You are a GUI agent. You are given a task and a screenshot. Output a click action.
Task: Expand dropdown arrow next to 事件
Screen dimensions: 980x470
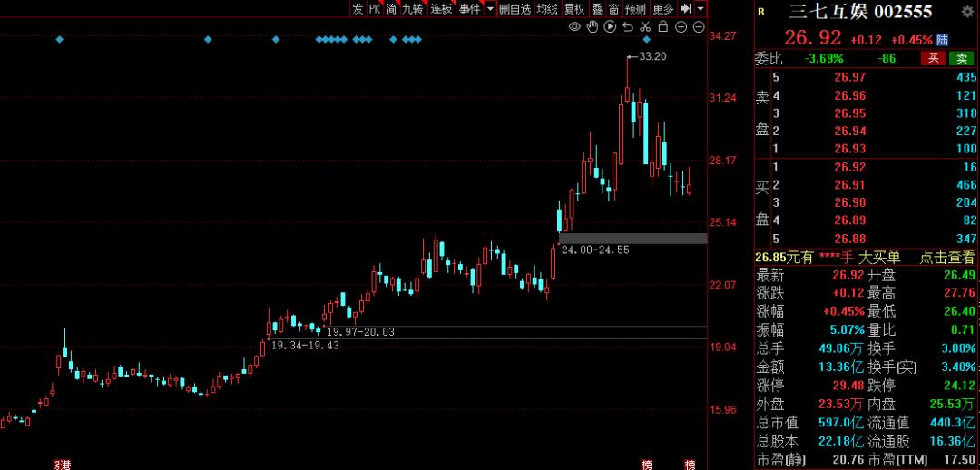(490, 9)
